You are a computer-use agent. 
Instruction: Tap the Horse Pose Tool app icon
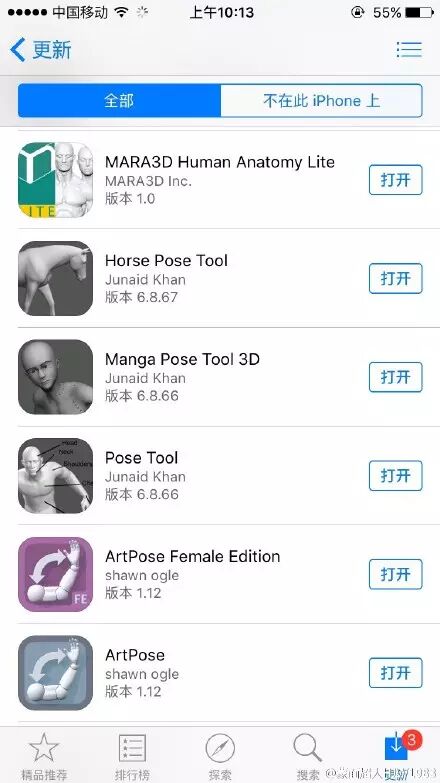55,278
